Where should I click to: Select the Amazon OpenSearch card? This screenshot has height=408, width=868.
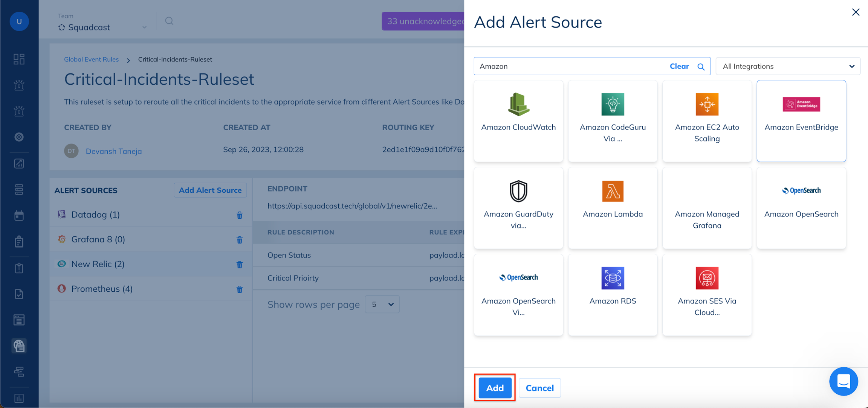801,208
